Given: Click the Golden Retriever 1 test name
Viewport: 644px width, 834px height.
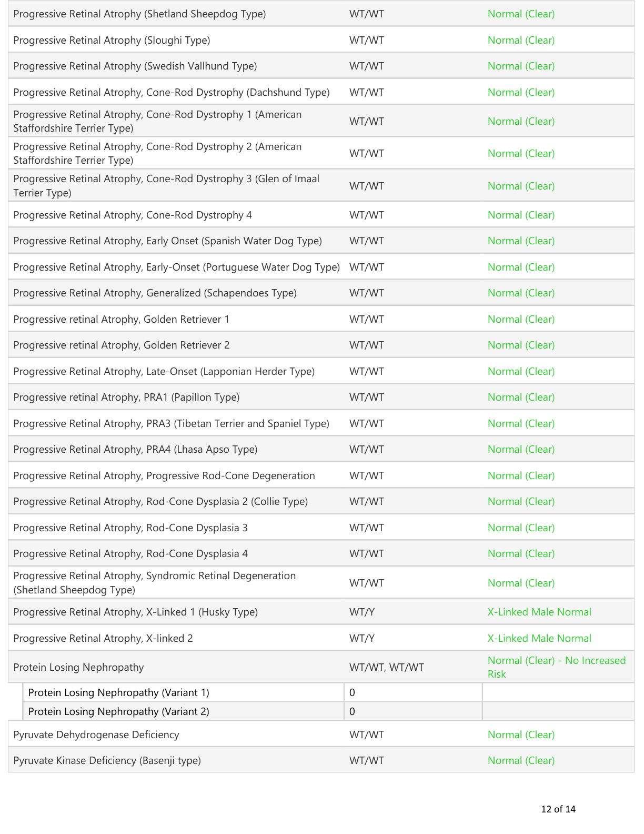Looking at the screenshot, I should coord(122,319).
